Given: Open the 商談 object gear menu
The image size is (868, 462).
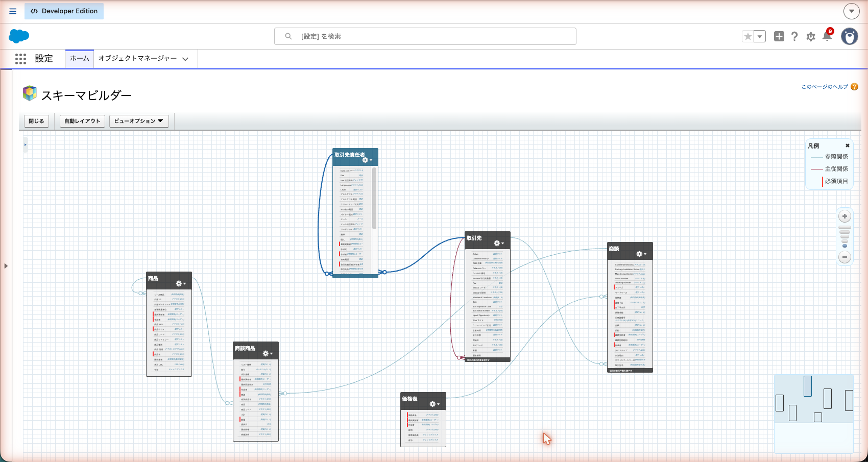Looking at the screenshot, I should click(x=641, y=254).
